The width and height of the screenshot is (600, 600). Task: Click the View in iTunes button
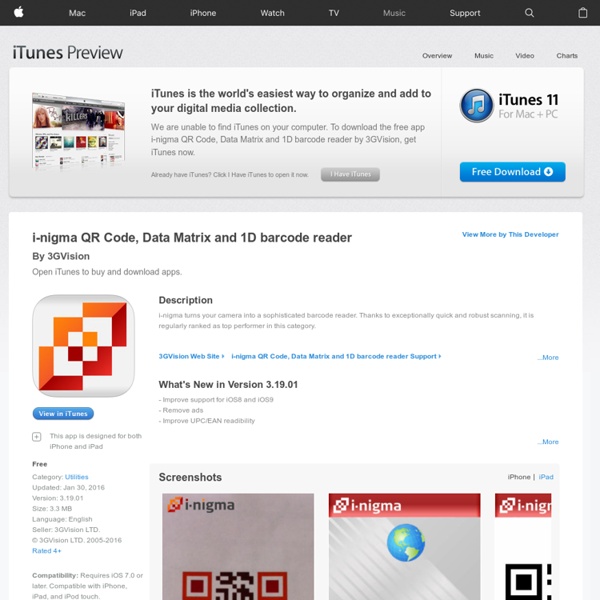(x=63, y=414)
